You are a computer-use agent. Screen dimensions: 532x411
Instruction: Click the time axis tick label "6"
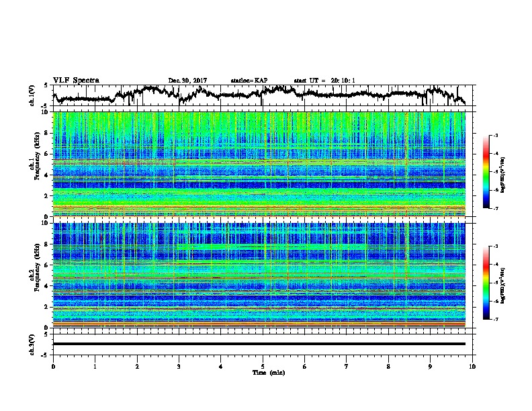305,367
